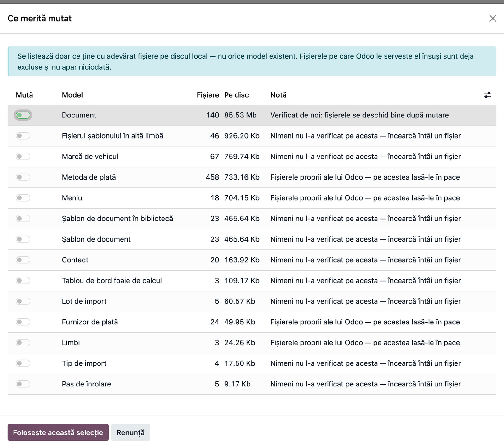This screenshot has width=504, height=446.
Task: Click the '9.17 Kb' size cell
Action: (x=238, y=384)
